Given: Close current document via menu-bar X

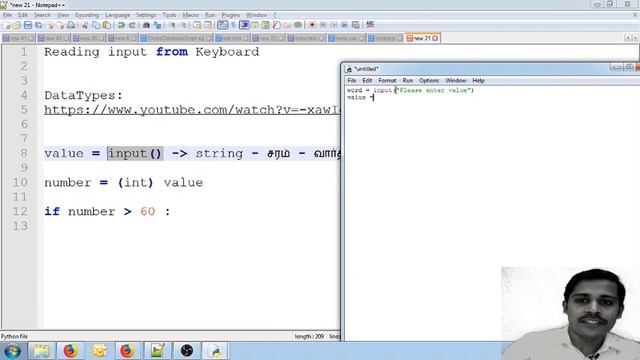Looking at the screenshot, I should pos(635,15).
